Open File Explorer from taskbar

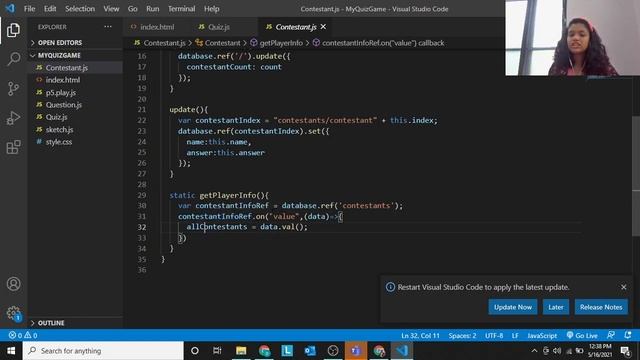241,351
